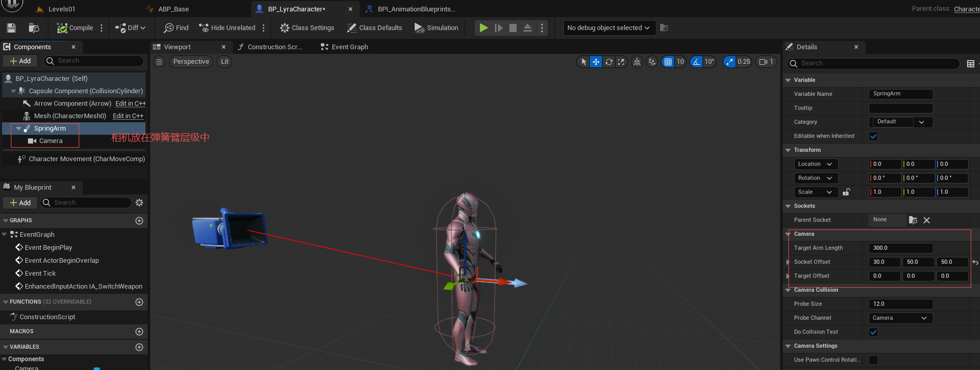Image resolution: width=980 pixels, height=370 pixels.
Task: Toggle rotation angle snapping icon
Action: pyautogui.click(x=696, y=62)
